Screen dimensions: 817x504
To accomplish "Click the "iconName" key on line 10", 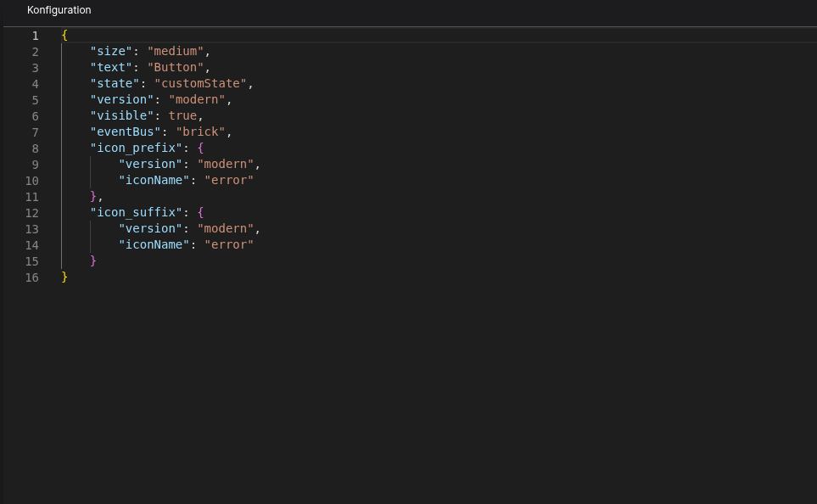I will (x=154, y=181).
